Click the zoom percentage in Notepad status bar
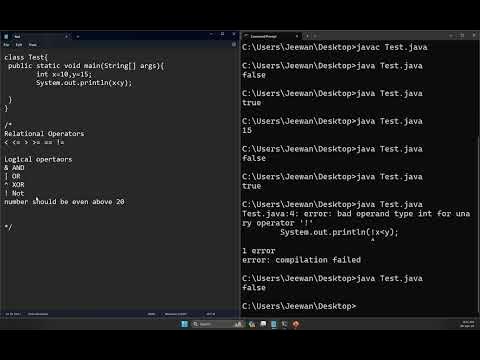This screenshot has height=360, width=480. [x=151, y=314]
